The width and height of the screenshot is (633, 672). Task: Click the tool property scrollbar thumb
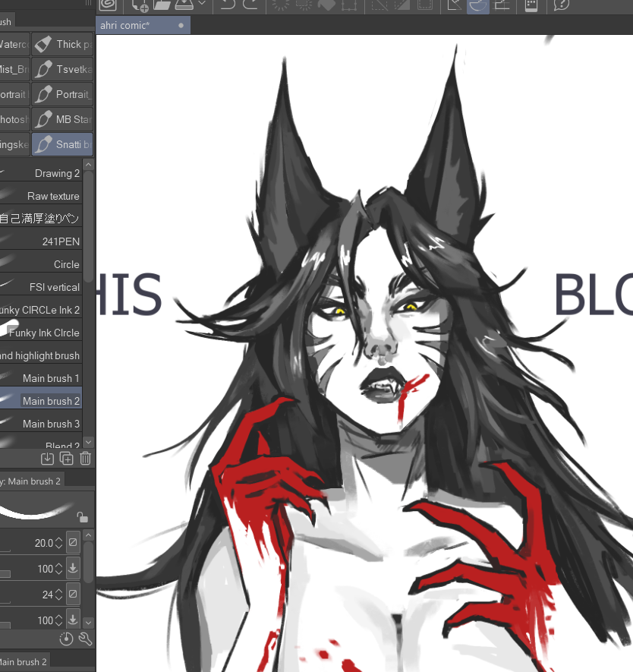(88, 563)
